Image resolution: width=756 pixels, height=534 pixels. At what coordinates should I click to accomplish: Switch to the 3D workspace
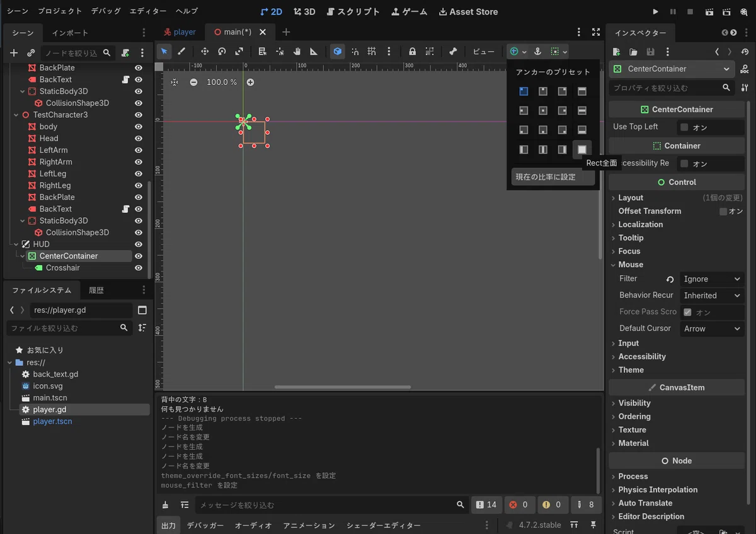coord(304,11)
